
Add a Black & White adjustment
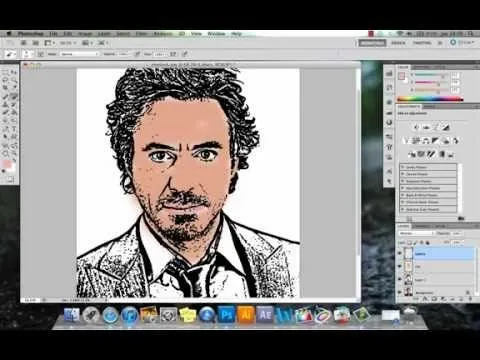(x=435, y=141)
